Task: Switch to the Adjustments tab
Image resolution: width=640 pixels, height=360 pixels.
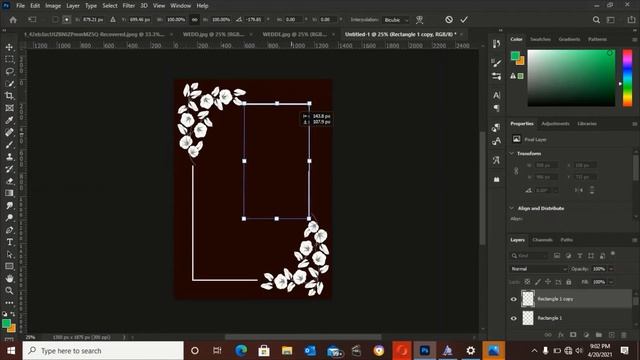Action: coord(555,124)
